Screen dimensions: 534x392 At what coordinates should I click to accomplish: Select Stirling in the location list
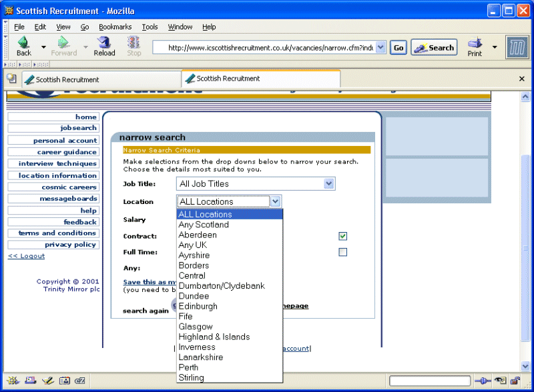[x=230, y=378]
